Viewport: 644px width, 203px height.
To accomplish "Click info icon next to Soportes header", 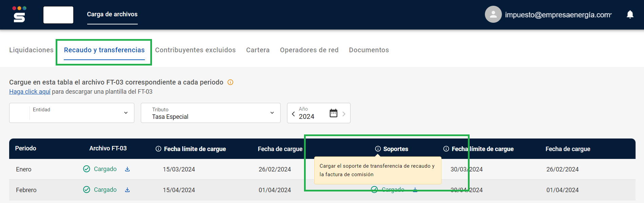I will (x=378, y=149).
